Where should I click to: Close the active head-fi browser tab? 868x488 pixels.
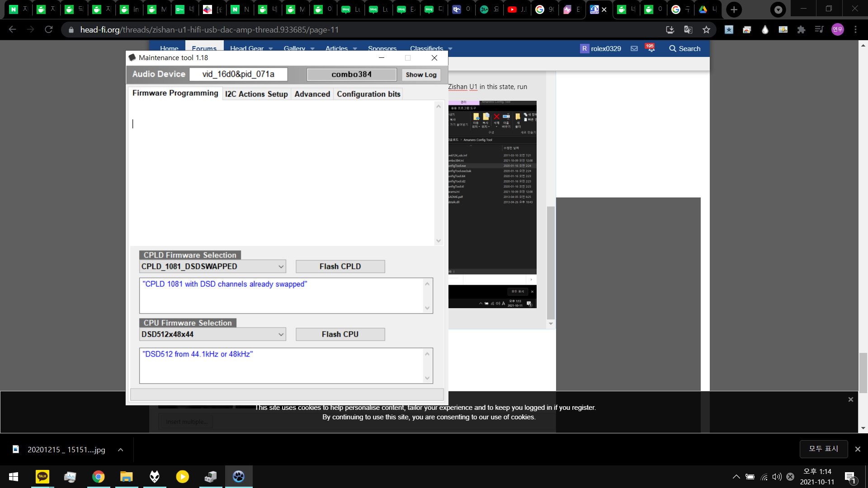[x=604, y=9]
